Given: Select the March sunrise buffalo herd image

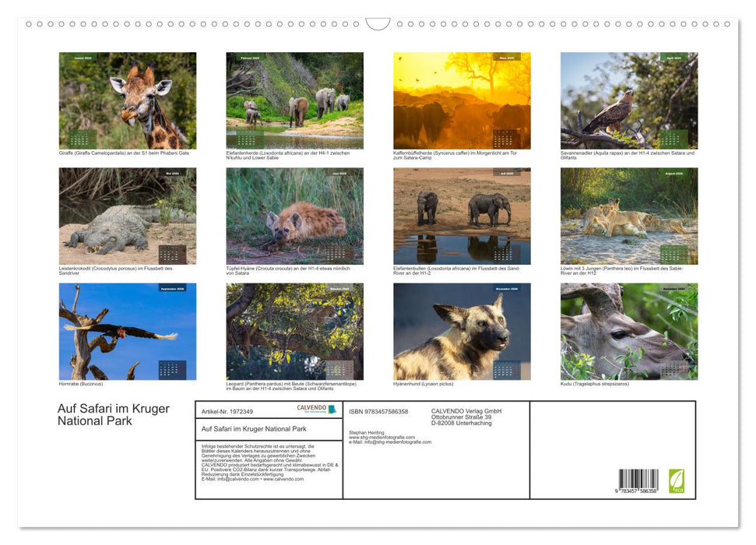Looking at the screenshot, I should [x=462, y=101].
